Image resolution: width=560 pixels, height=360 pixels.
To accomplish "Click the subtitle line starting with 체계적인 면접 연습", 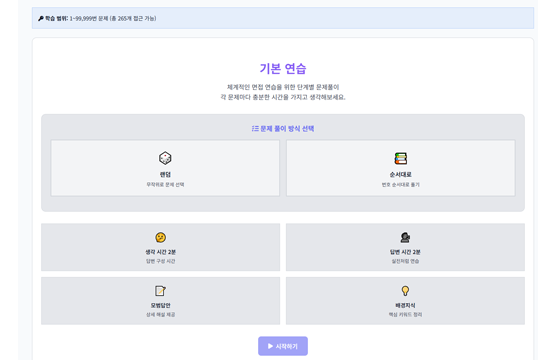I will tap(283, 87).
